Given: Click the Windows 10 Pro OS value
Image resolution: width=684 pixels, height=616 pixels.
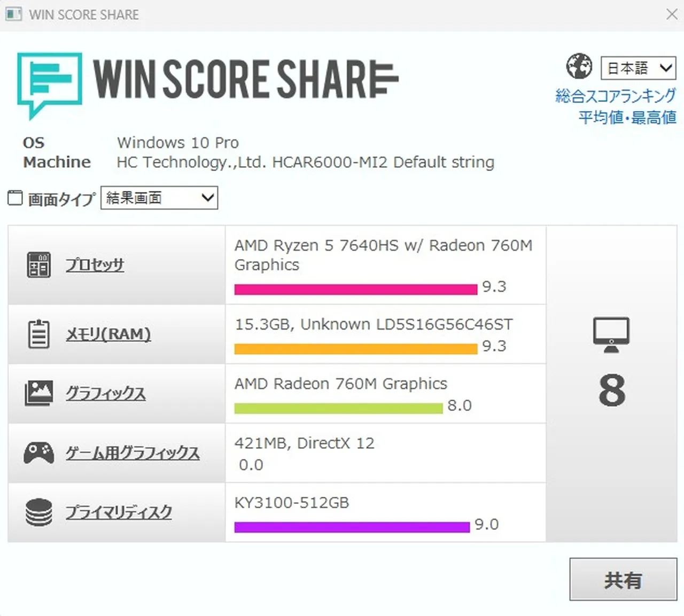Looking at the screenshot, I should click(178, 143).
